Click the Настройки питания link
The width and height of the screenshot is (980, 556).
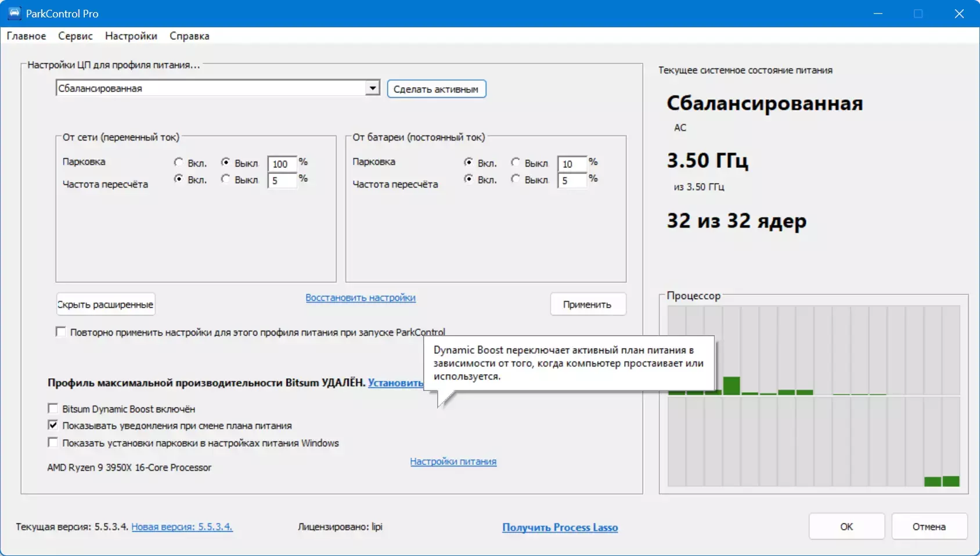pos(453,461)
